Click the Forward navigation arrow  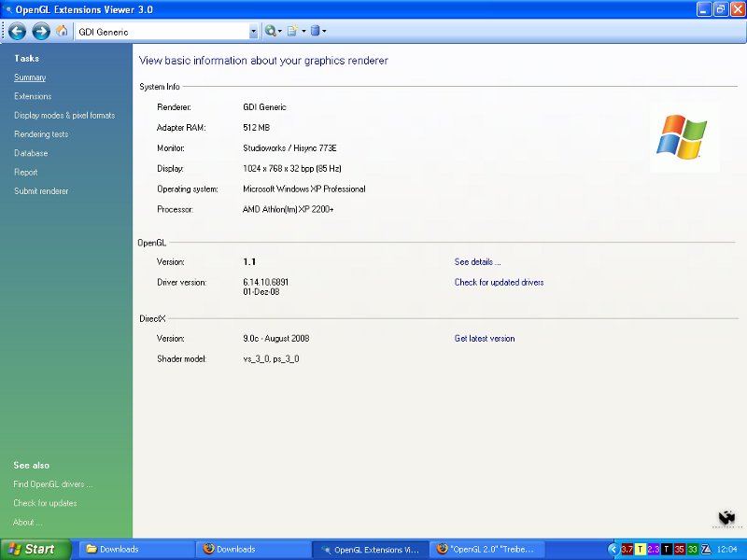(40, 32)
